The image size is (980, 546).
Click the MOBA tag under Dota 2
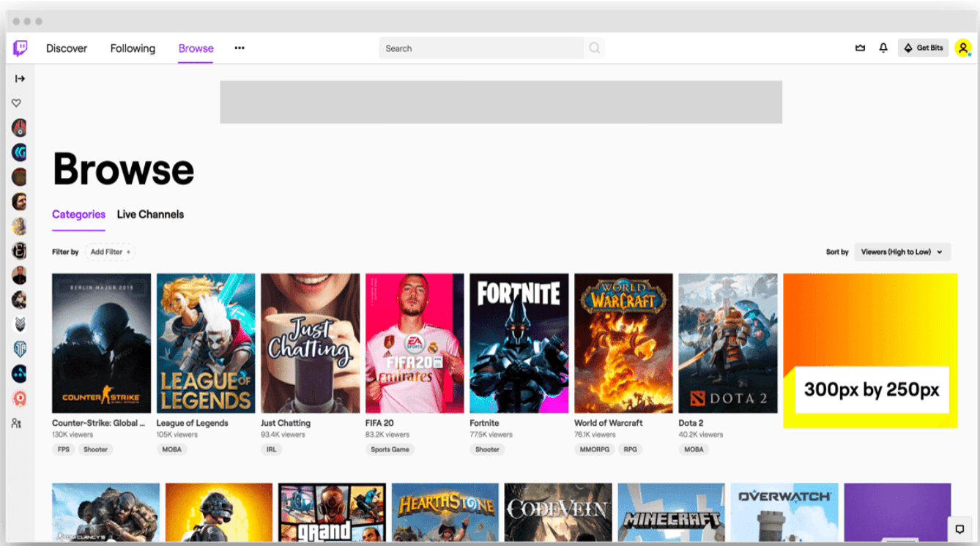coord(694,449)
